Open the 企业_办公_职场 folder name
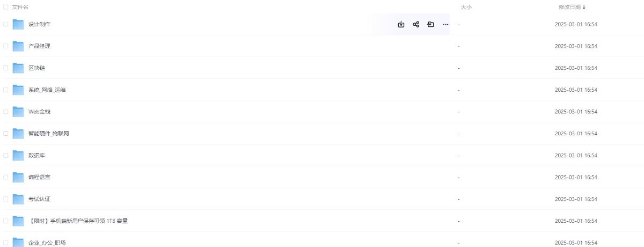This screenshot has height=247, width=644. click(x=47, y=243)
